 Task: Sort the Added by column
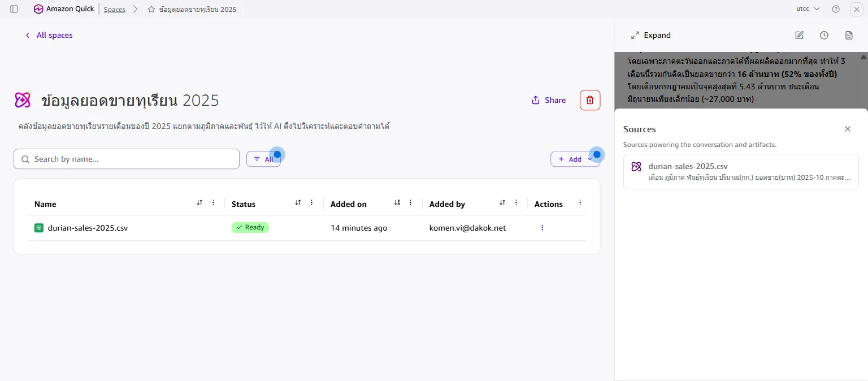click(x=502, y=202)
